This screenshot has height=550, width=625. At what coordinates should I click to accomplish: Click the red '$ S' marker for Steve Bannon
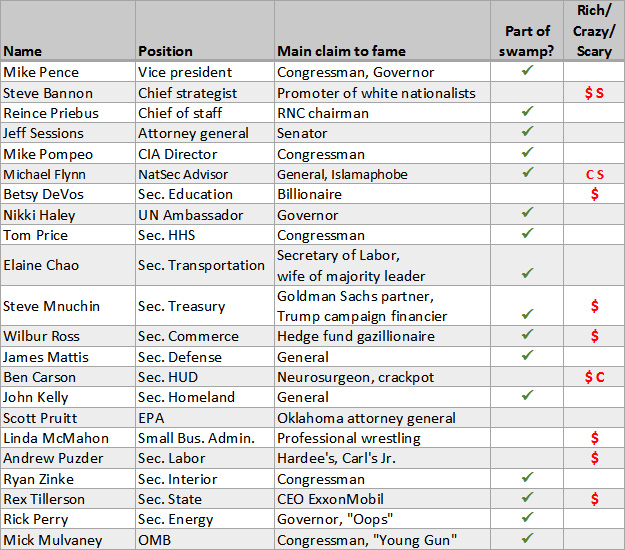coord(594,93)
